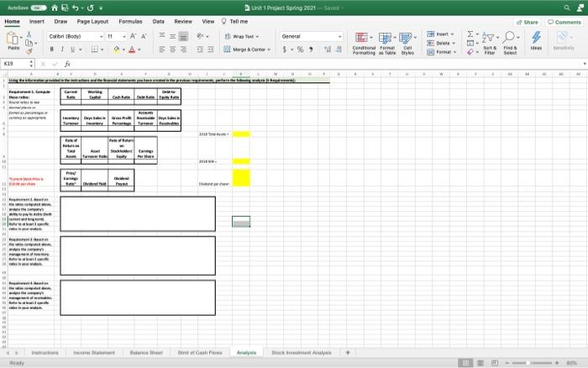Click the Format Painter brush
588x368 pixels.
click(x=29, y=51)
